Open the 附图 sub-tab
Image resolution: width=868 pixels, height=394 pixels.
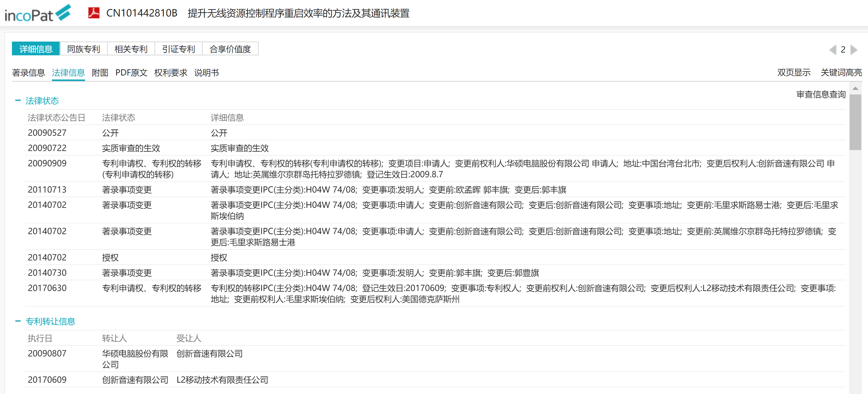100,73
